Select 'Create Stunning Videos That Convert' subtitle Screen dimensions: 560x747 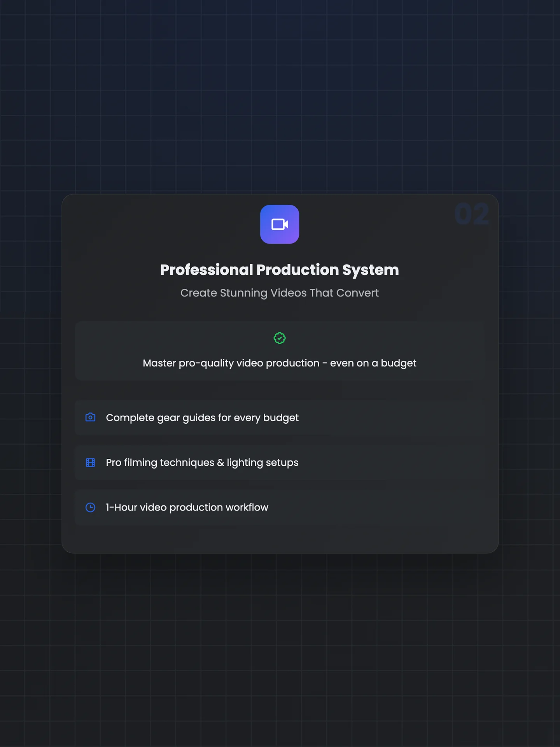pyautogui.click(x=280, y=293)
